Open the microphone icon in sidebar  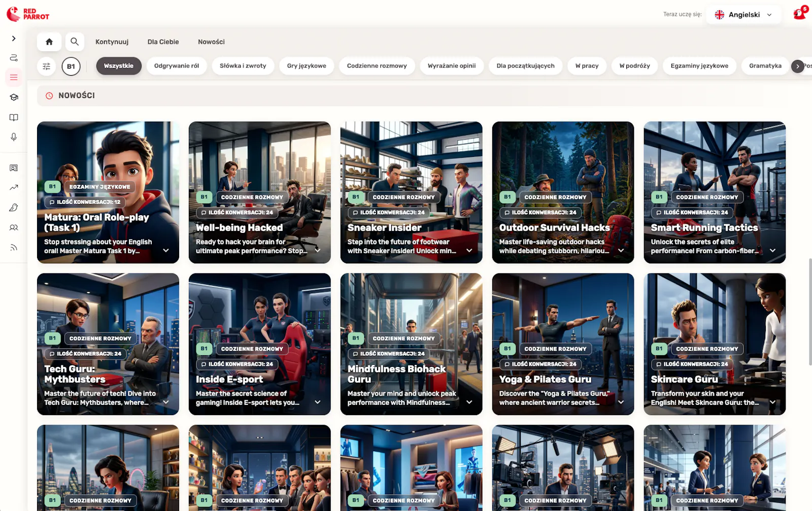point(14,137)
